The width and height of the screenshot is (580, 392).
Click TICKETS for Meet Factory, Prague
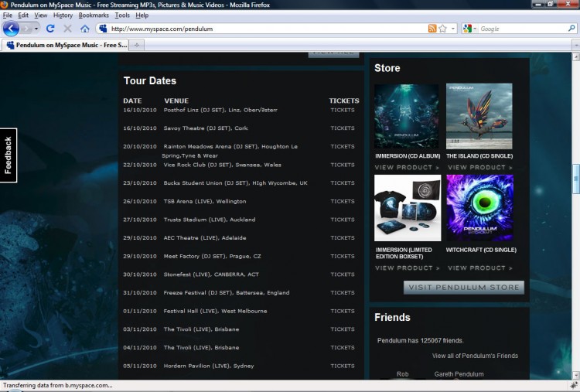pos(343,256)
